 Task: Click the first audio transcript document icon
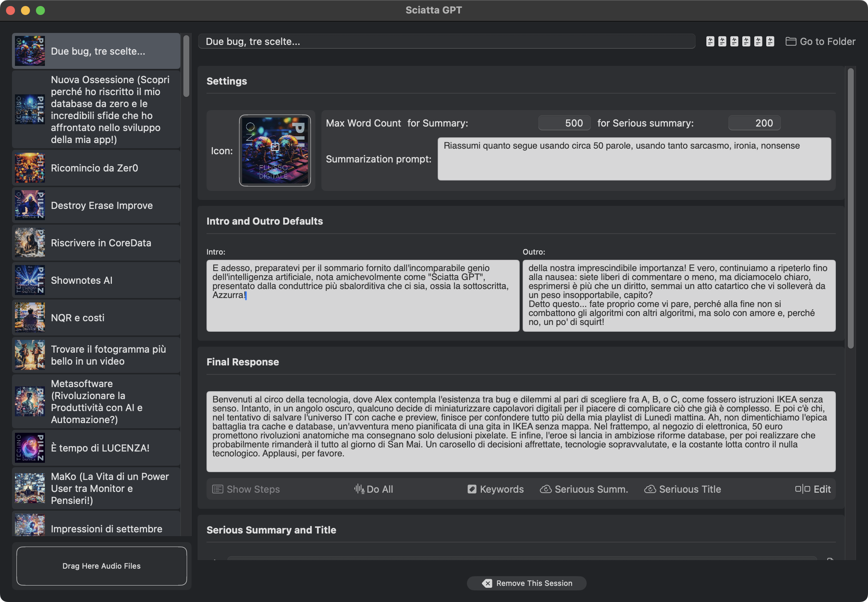pyautogui.click(x=710, y=42)
